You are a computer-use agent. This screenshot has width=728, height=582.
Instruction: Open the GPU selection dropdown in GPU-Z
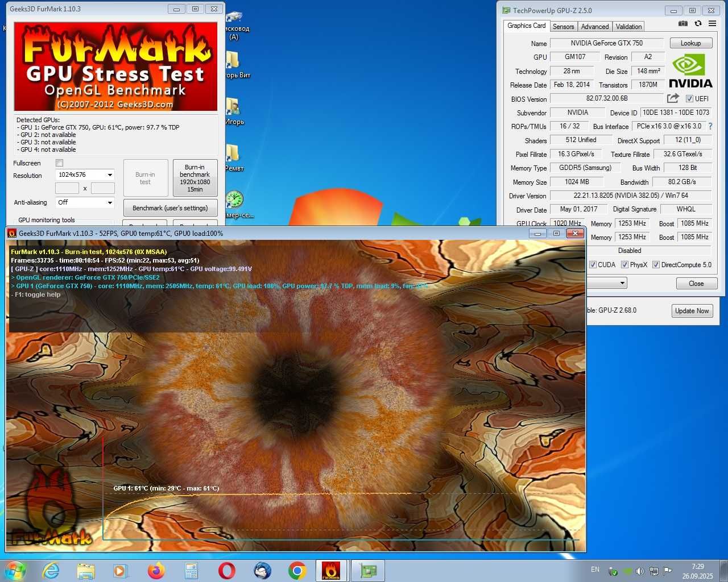(x=607, y=282)
